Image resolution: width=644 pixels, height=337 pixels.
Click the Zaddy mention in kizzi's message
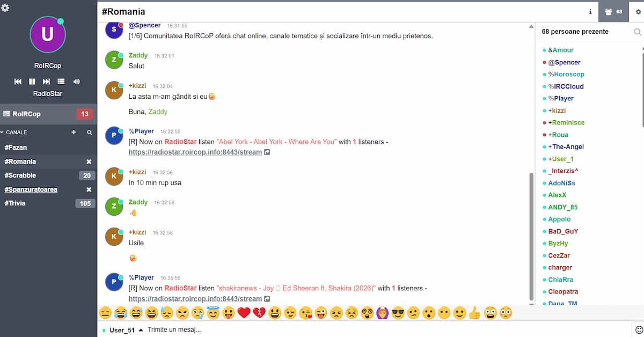[x=158, y=112]
